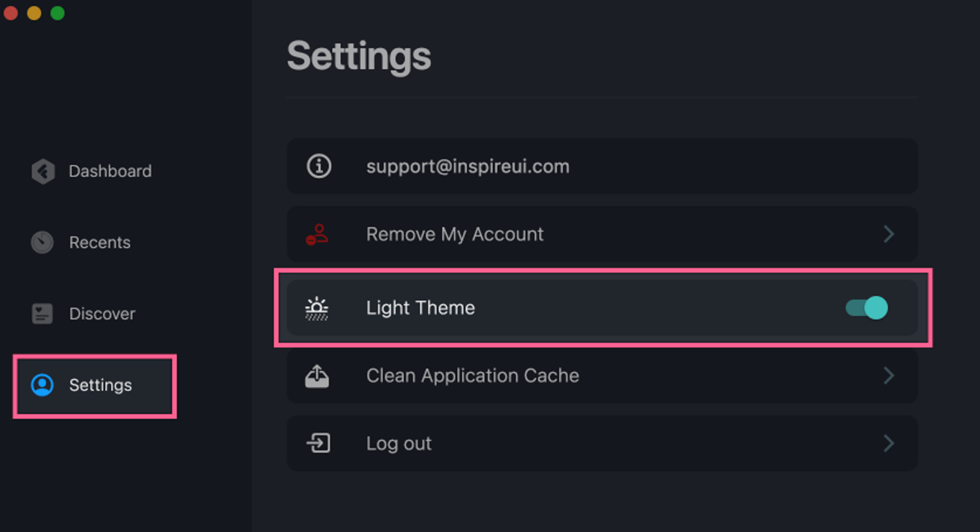The height and width of the screenshot is (532, 980).
Task: Click the Log out arrow-box icon
Action: [319, 443]
